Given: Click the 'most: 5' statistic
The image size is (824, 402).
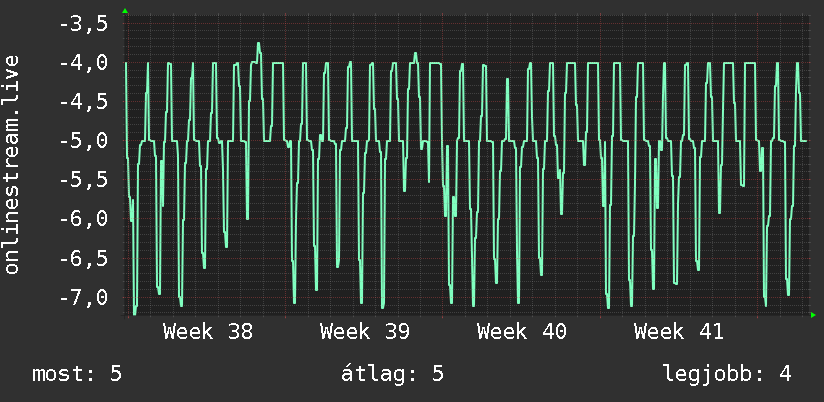Looking at the screenshot, I should click(77, 374).
